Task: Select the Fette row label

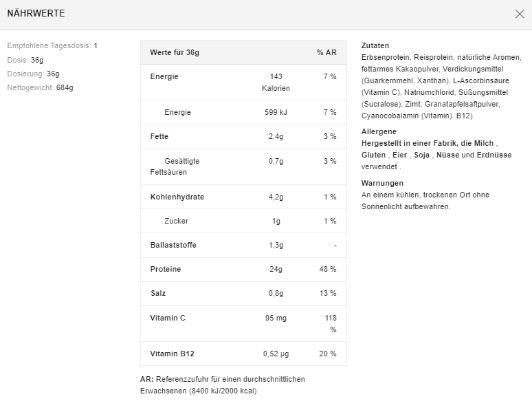Action: [159, 136]
